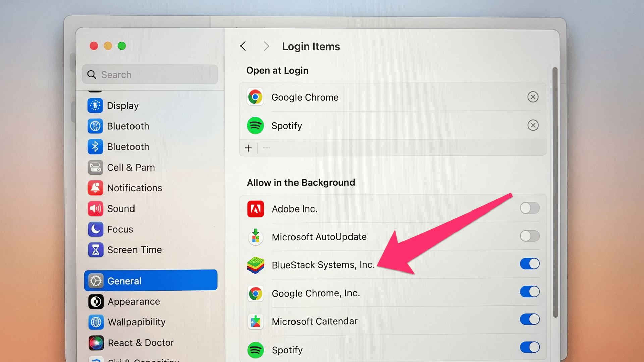Go back with the left chevron
The width and height of the screenshot is (644, 362).
243,46
